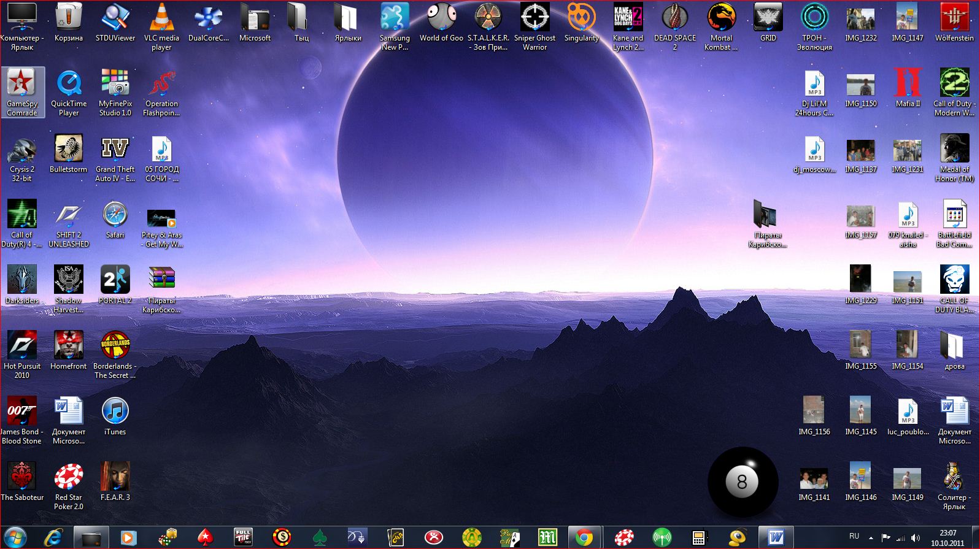
Task: Open the Mafia II desktop shortcut
Action: 908,84
